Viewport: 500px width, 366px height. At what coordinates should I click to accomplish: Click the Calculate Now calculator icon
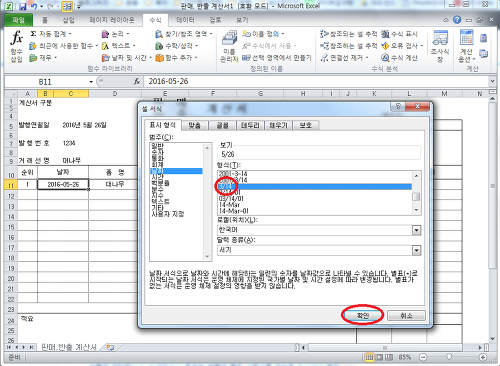click(483, 38)
